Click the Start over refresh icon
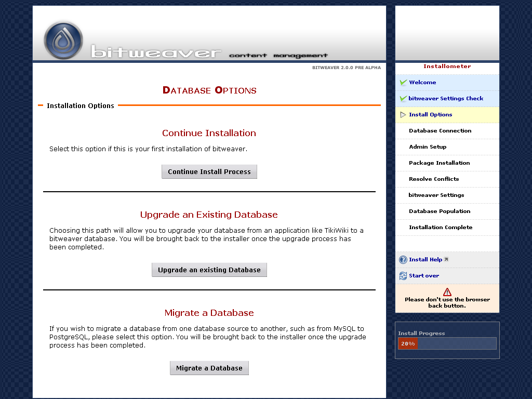532x399 pixels. tap(403, 276)
